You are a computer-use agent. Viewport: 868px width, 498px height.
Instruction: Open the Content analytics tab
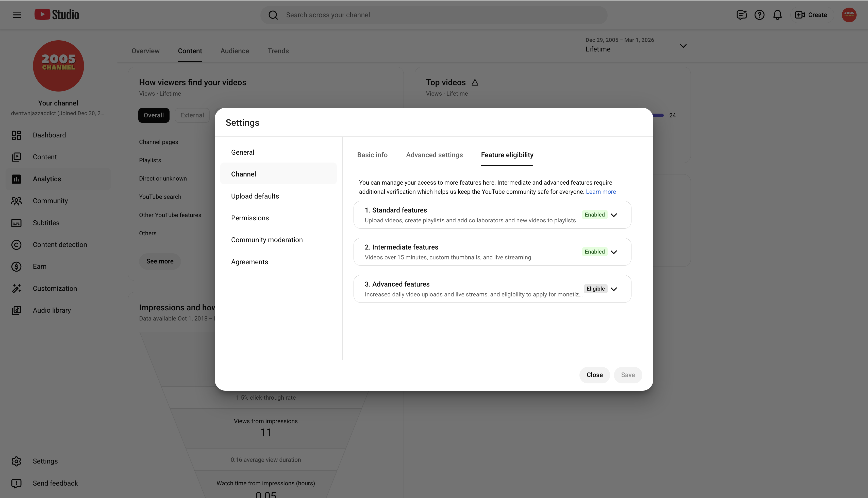(x=190, y=51)
